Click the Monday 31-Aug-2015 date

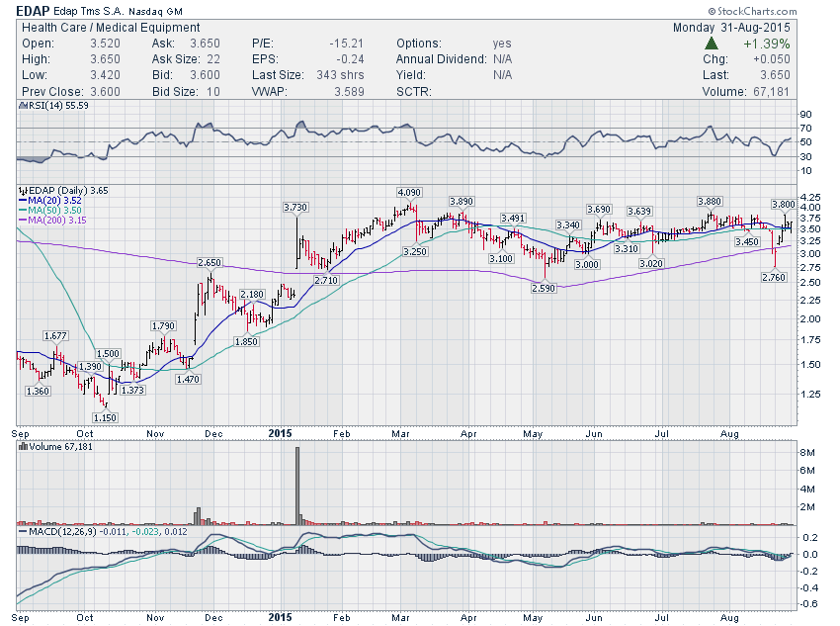click(x=731, y=28)
